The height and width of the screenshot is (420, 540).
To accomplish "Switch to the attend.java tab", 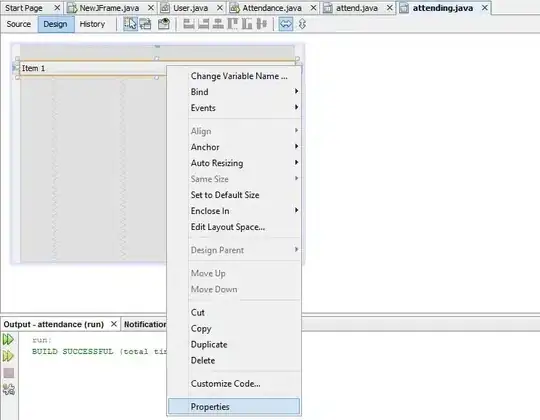I will pyautogui.click(x=357, y=8).
